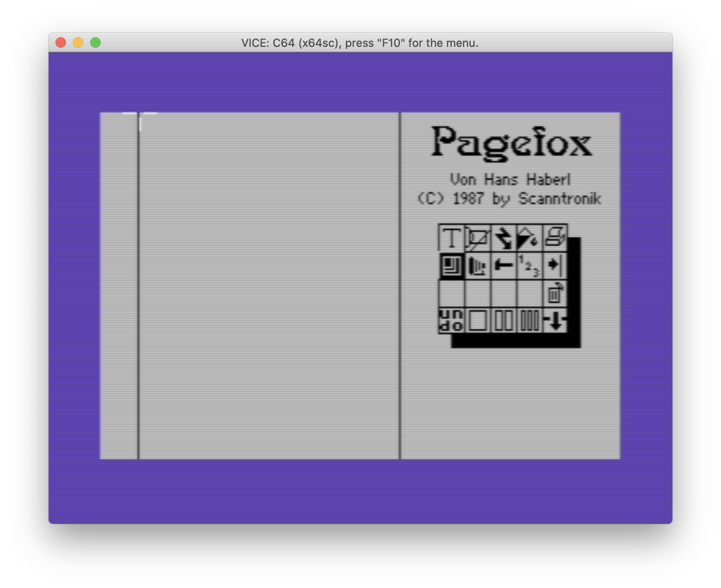Click the vertical bar alignment icon
This screenshot has height=588, width=721.
[477, 265]
